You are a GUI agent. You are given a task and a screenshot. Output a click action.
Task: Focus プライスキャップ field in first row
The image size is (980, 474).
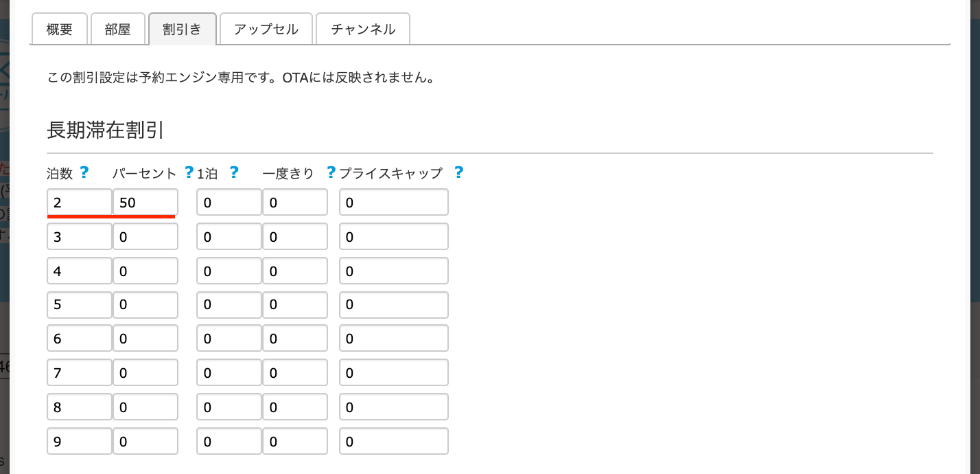pos(393,203)
